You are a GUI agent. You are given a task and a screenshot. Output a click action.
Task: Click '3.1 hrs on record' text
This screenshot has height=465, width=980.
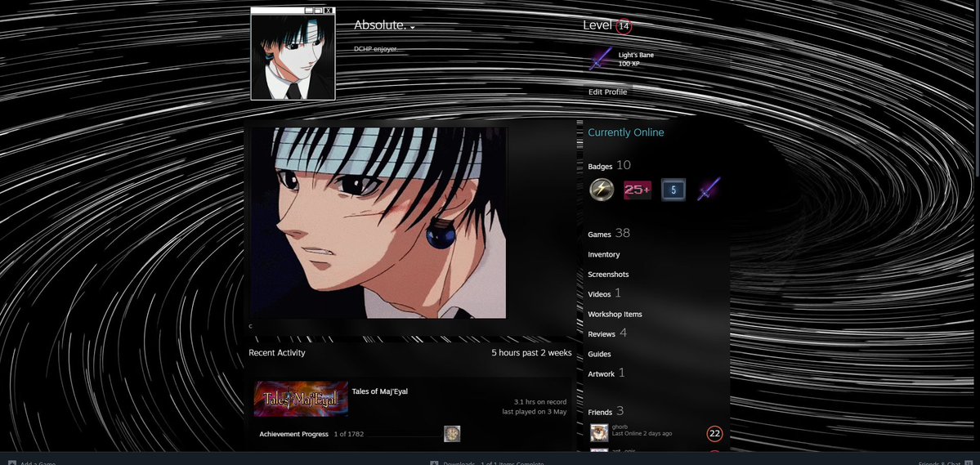point(540,402)
